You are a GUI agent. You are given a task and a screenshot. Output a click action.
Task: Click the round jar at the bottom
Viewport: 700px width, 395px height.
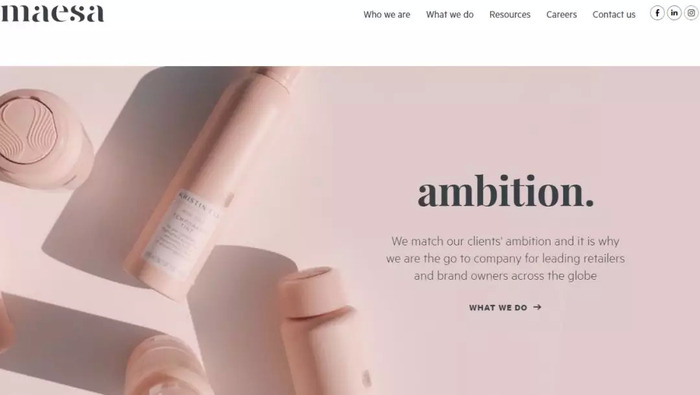167,367
